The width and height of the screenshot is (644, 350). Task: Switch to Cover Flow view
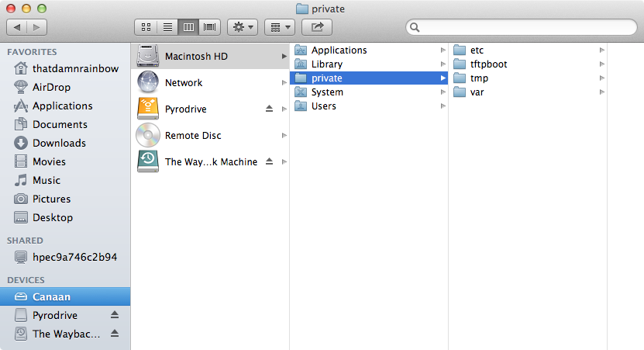point(210,27)
